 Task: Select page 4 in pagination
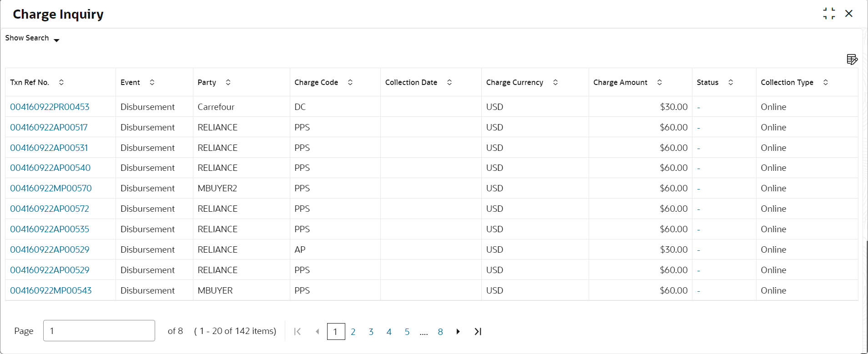(389, 332)
